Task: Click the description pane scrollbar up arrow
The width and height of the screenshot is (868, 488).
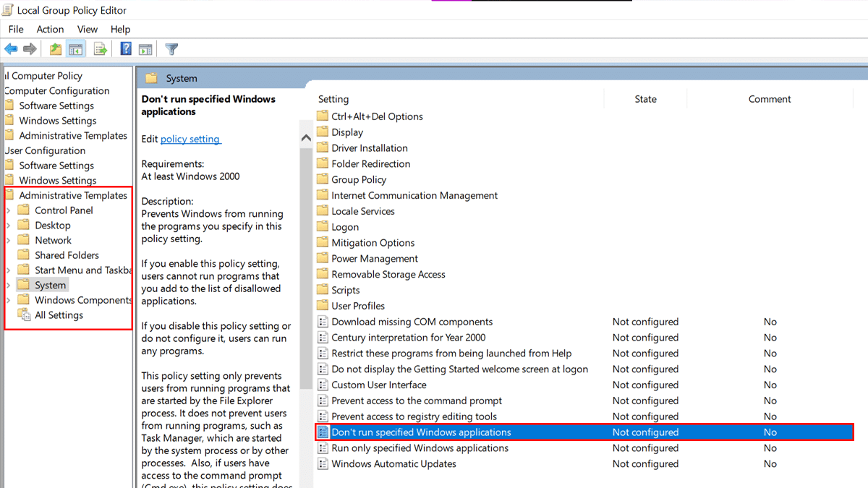Action: pos(306,138)
